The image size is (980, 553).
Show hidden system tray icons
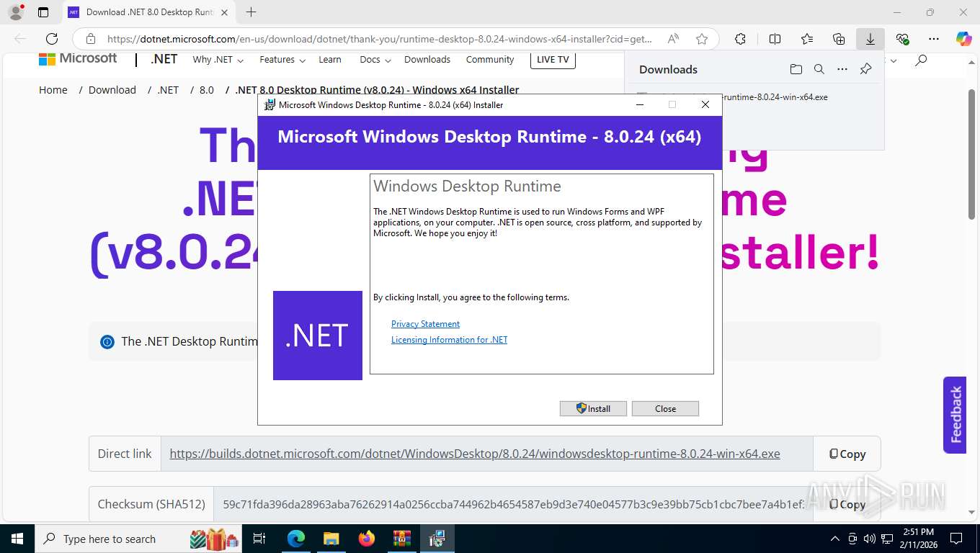[x=835, y=539]
